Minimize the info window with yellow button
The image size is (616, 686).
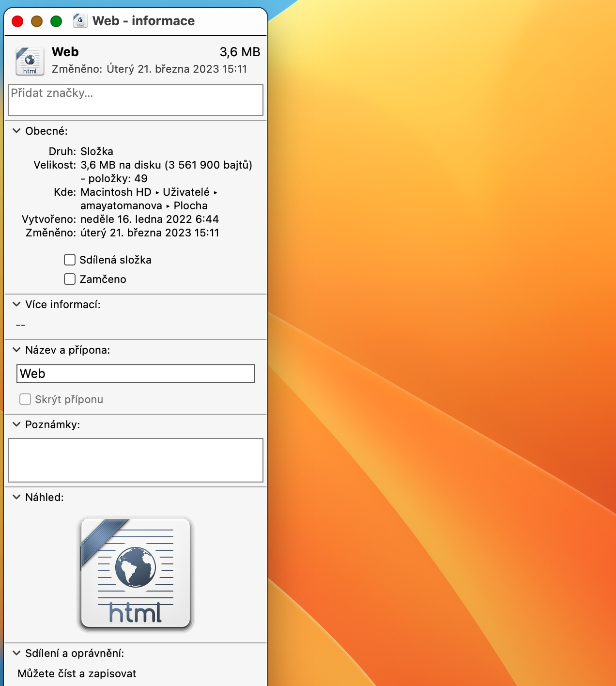pos(37,21)
